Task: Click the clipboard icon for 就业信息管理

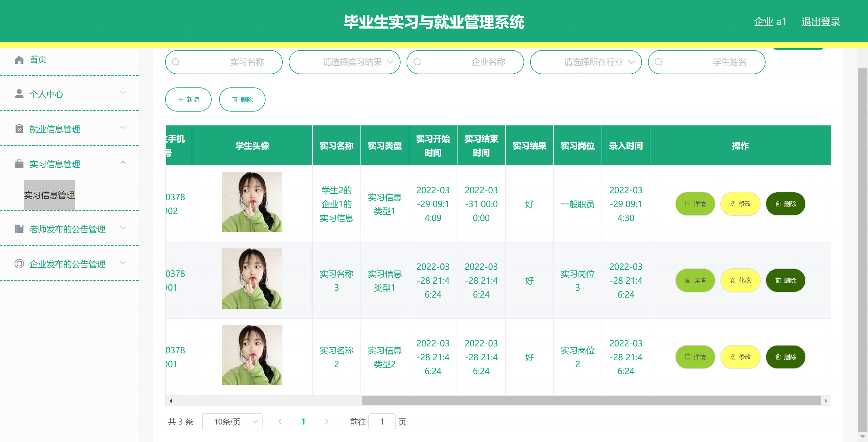Action: [19, 129]
